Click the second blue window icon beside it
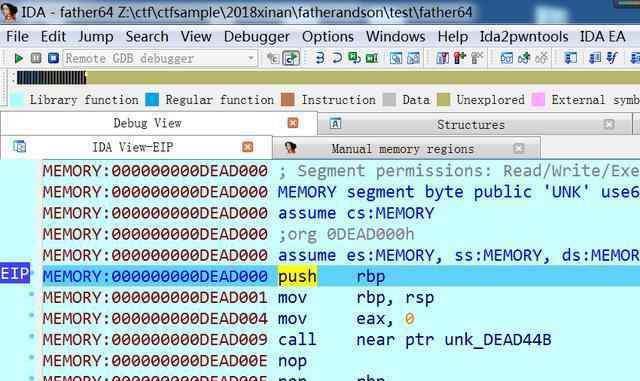Screen dimensions: 640x381 tap(413, 58)
